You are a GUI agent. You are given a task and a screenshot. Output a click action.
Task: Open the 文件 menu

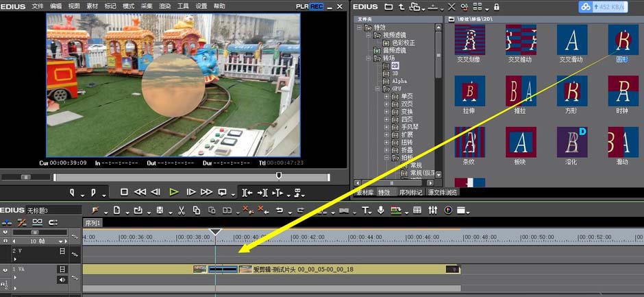38,6
